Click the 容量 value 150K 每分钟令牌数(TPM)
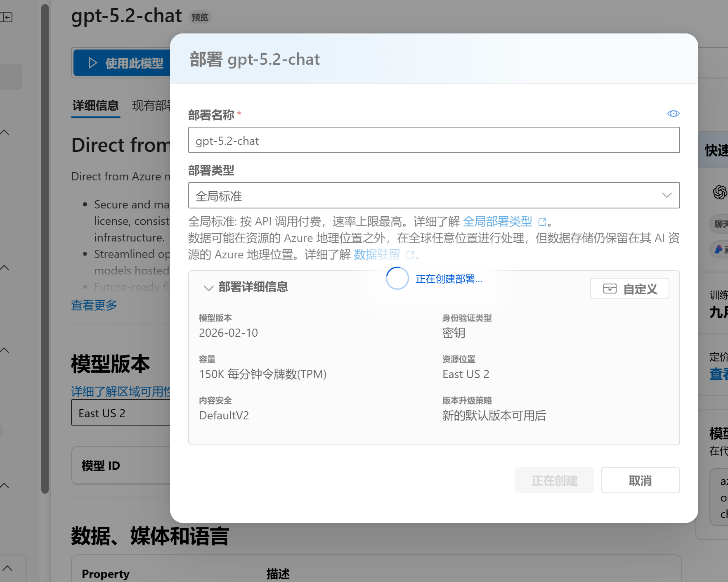Screen dimensions: 728x582 point(263,374)
